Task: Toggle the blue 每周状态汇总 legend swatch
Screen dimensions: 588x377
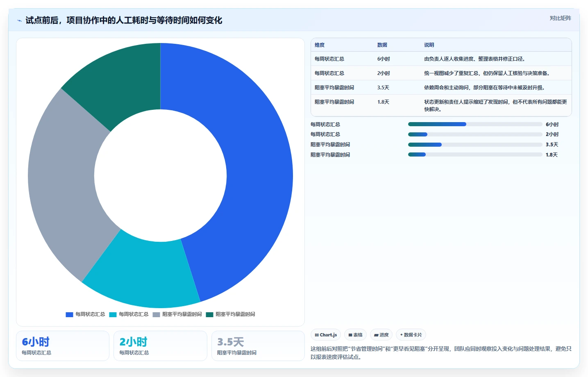Action: pyautogui.click(x=69, y=314)
